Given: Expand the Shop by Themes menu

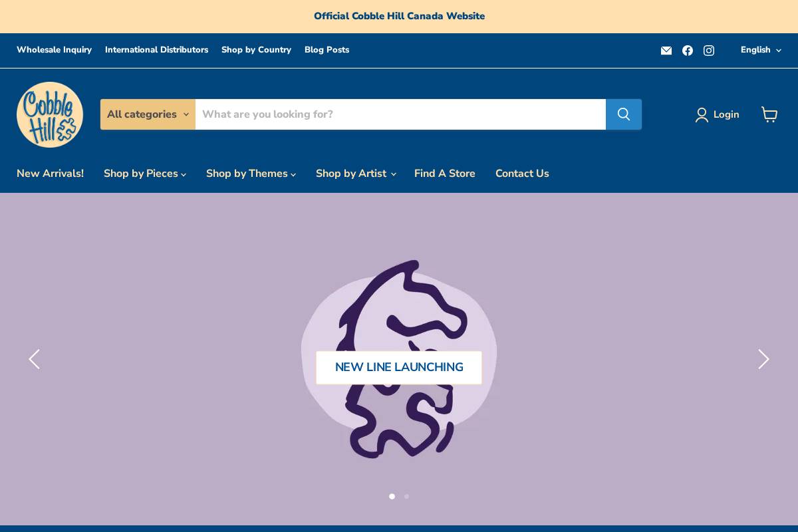Looking at the screenshot, I should 251,174.
